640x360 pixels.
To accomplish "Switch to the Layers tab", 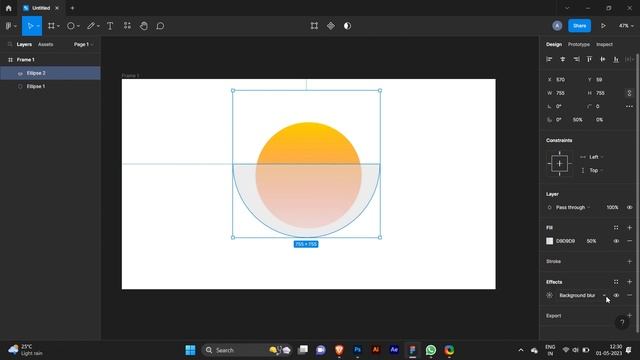I will pos(24,44).
